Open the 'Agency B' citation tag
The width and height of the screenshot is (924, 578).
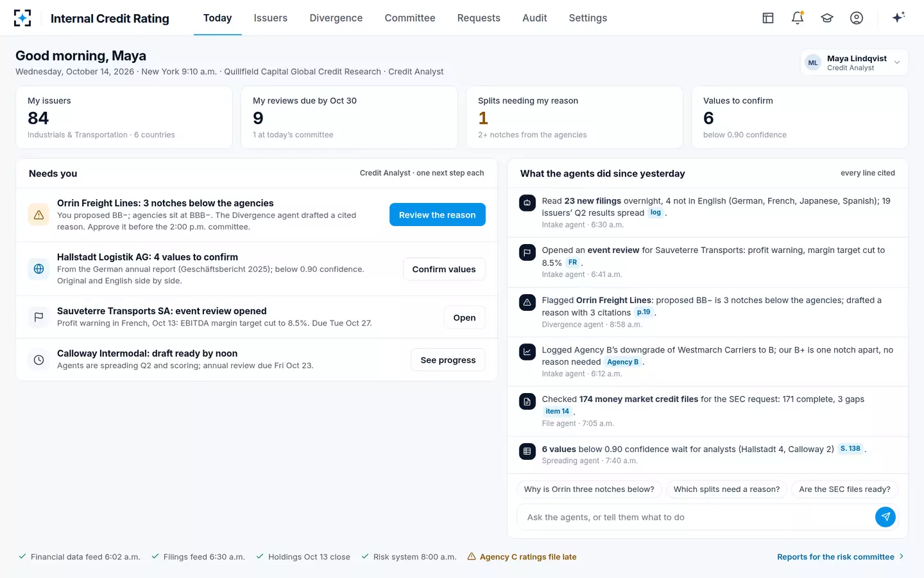[623, 362]
